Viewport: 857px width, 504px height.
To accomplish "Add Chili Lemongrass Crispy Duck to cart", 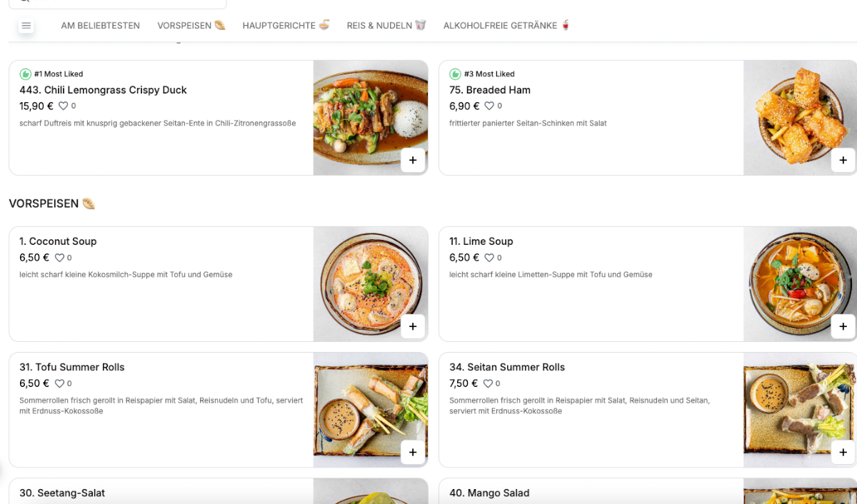I will coord(413,160).
